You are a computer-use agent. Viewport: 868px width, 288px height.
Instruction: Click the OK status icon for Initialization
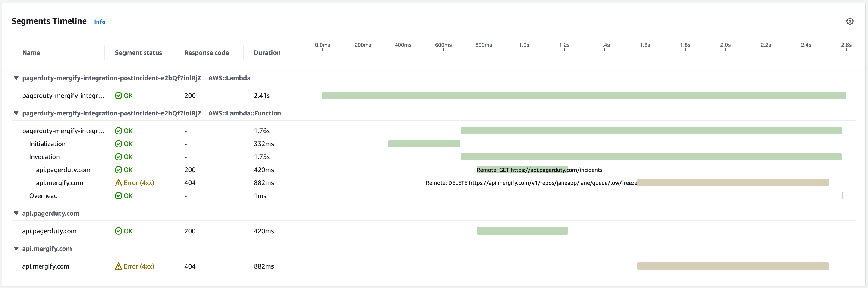[x=118, y=144]
